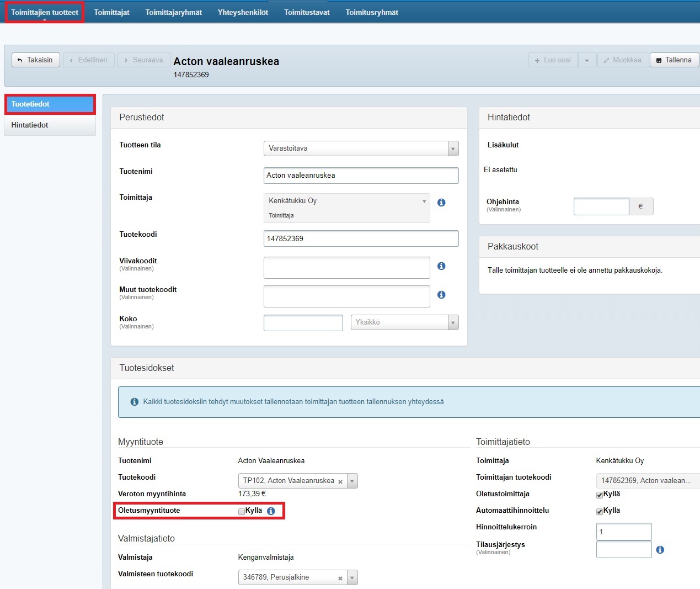700x589 pixels.
Task: Click the Euro sign on Ohjehinta field
Action: pyautogui.click(x=640, y=206)
